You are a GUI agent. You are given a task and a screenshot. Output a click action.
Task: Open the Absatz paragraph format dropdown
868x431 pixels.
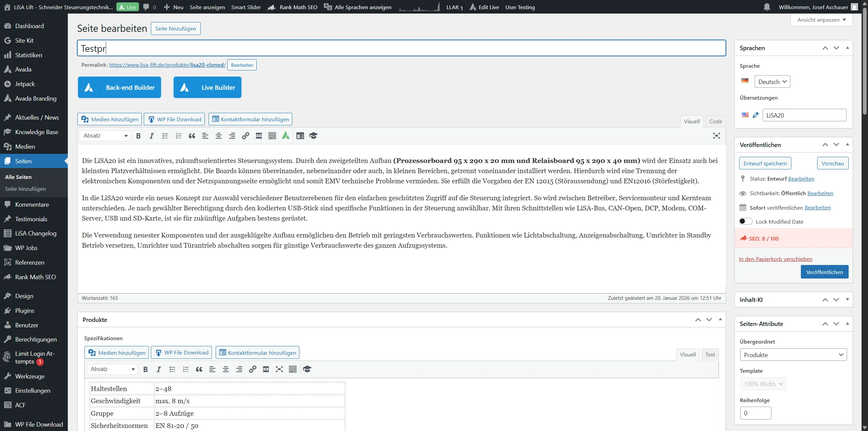tap(105, 136)
